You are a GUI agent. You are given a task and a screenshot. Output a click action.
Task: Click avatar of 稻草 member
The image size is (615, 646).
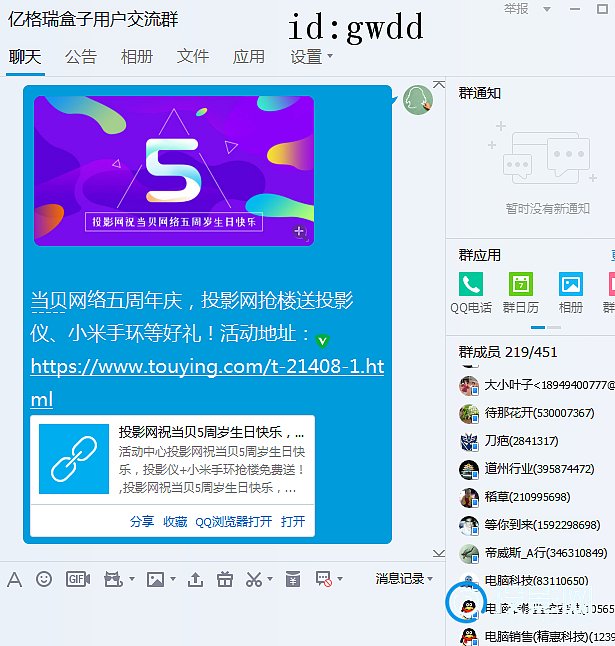[x=469, y=498]
